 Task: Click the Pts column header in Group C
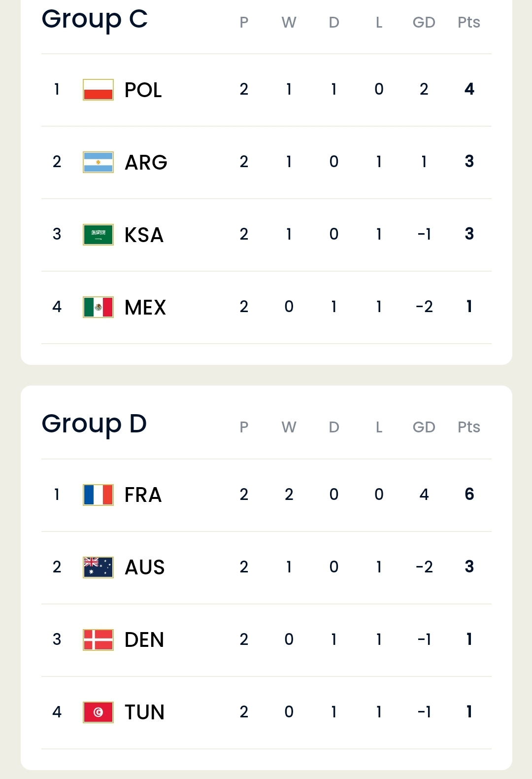pos(468,22)
